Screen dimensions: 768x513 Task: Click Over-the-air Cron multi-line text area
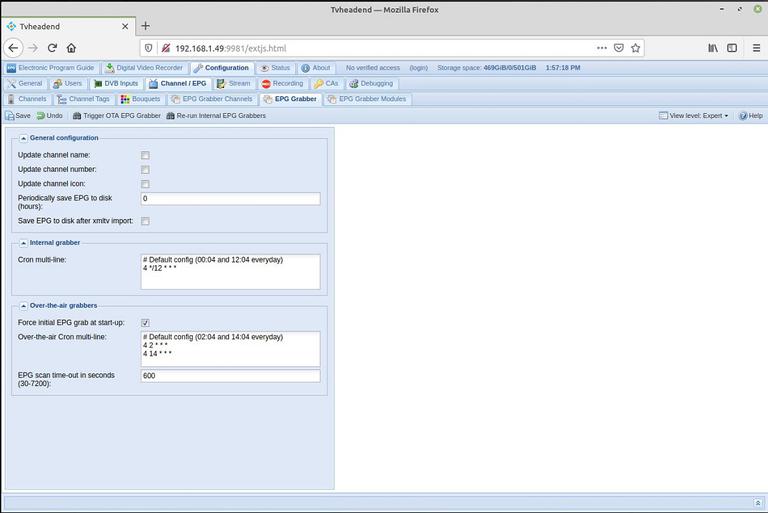coord(231,349)
